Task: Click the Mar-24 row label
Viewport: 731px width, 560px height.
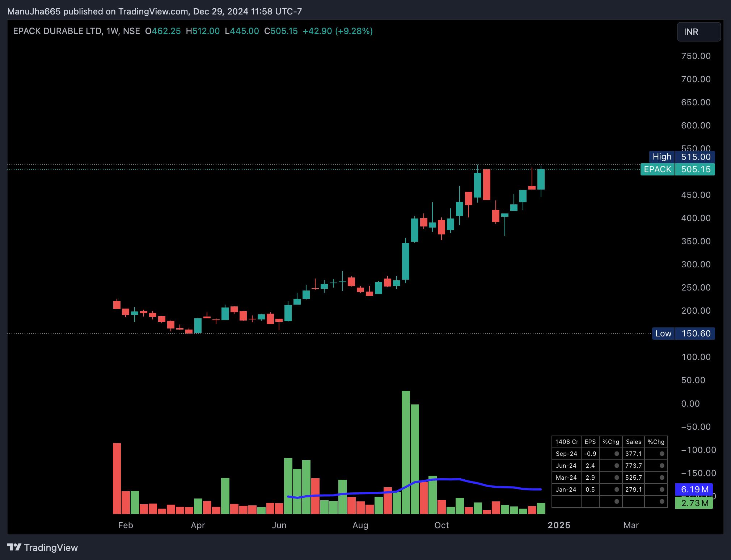Action: (x=567, y=478)
